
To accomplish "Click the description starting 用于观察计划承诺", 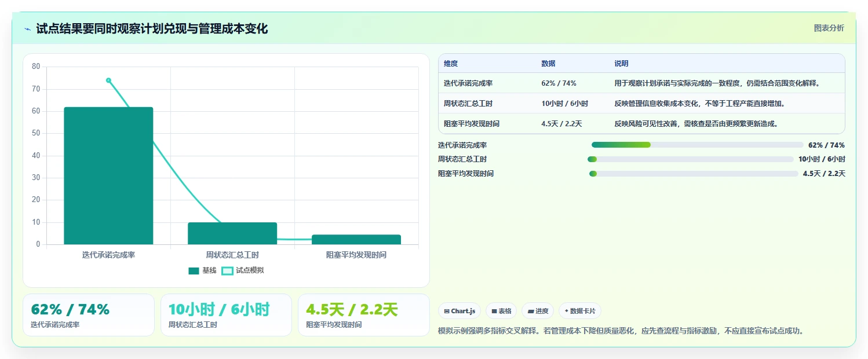I will (717, 83).
